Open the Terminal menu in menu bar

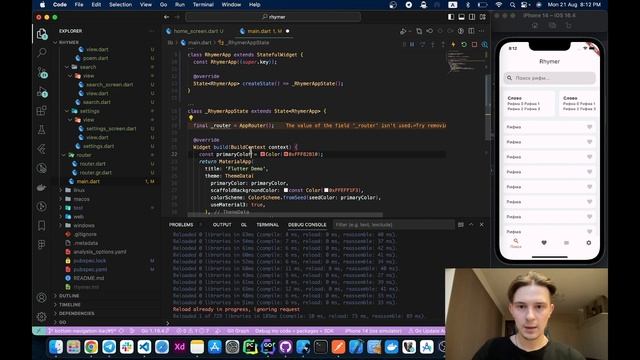click(203, 4)
